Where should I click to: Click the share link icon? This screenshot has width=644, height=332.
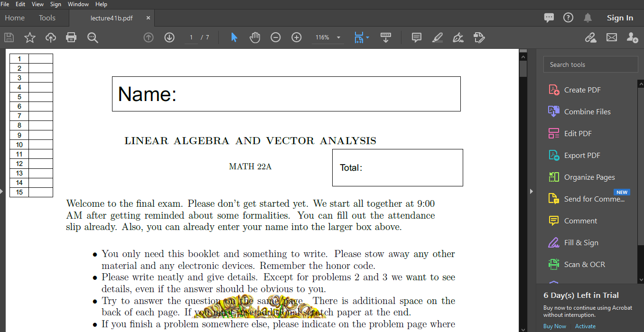(x=591, y=37)
